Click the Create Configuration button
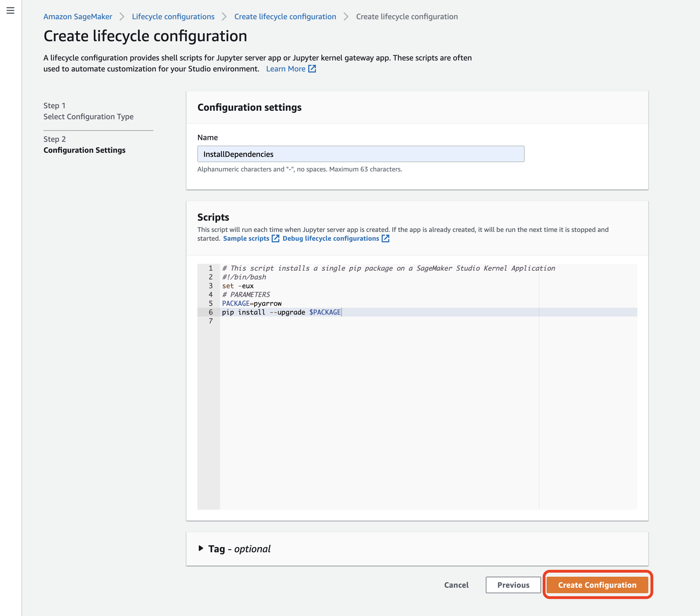This screenshot has height=616, width=700. 597,585
